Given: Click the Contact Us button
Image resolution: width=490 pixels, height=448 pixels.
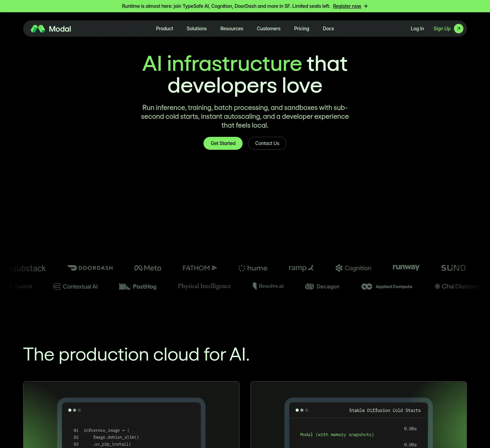Looking at the screenshot, I should click(x=267, y=143).
